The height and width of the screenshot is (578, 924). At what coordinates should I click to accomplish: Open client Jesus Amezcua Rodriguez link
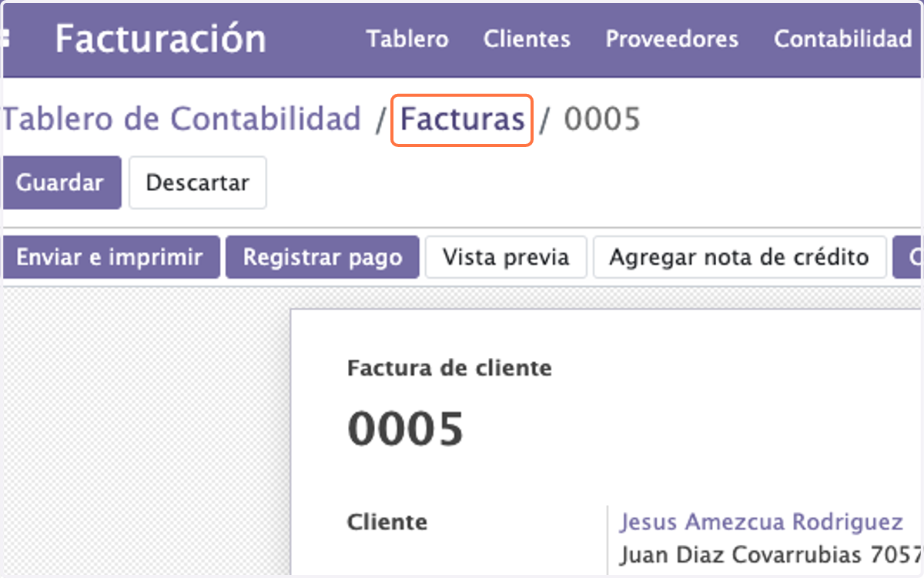coord(762,522)
